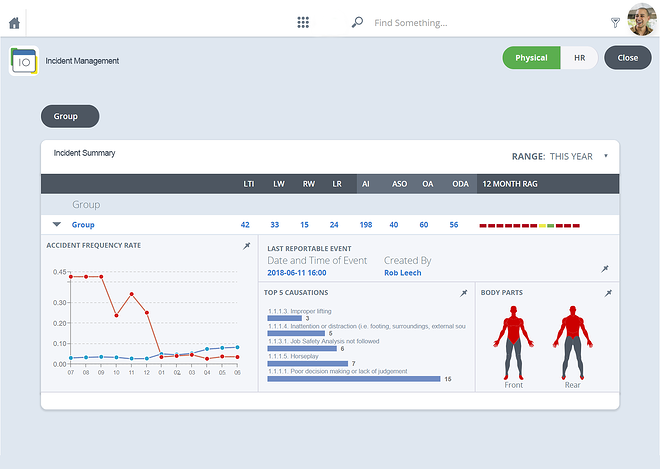The height and width of the screenshot is (469, 660).
Task: Collapse the Group row triangle
Action: tap(57, 224)
